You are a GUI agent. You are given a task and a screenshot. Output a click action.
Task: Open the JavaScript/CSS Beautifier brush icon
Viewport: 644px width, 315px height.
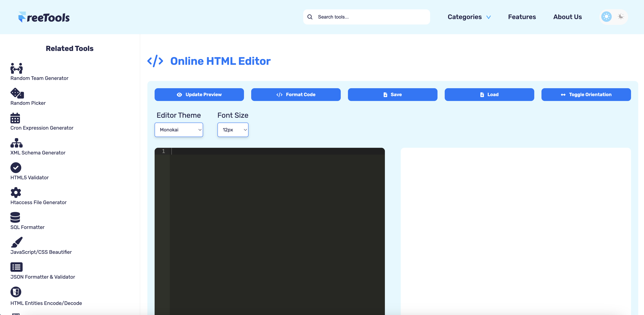click(17, 242)
